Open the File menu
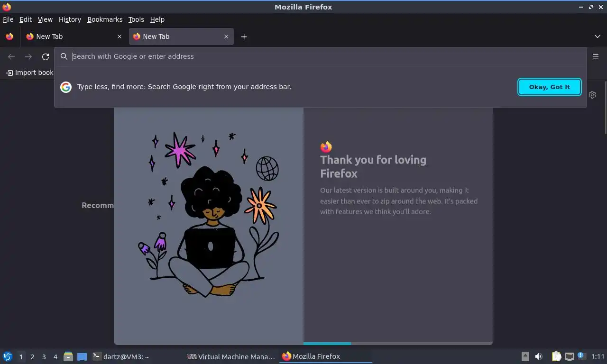This screenshot has width=607, height=364. pos(8,19)
